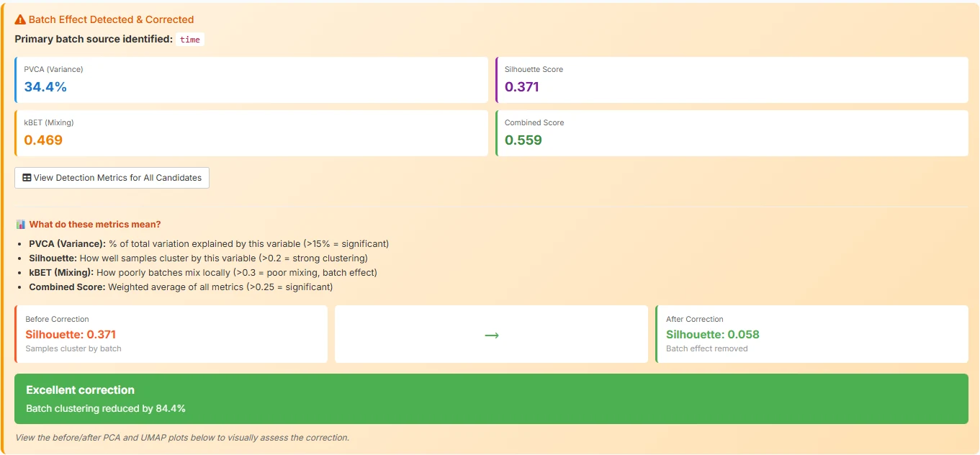Screen dimensions: 980x455
Task: Click the PVCA (Variance) 34.4% value
Action: point(45,87)
